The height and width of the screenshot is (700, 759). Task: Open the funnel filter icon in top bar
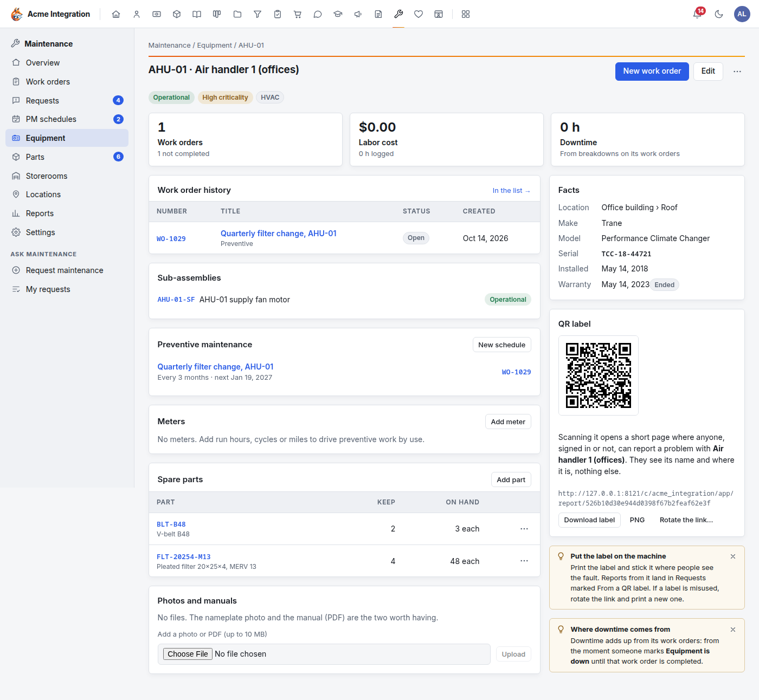click(x=258, y=14)
